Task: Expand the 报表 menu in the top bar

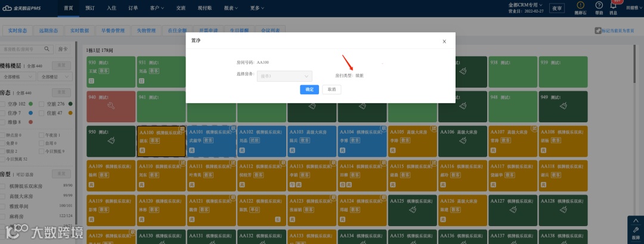Action: point(232,8)
